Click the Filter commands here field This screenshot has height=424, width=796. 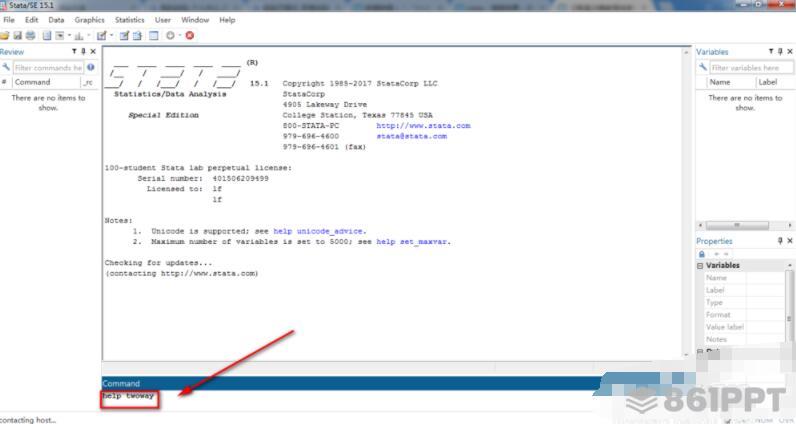[x=48, y=67]
